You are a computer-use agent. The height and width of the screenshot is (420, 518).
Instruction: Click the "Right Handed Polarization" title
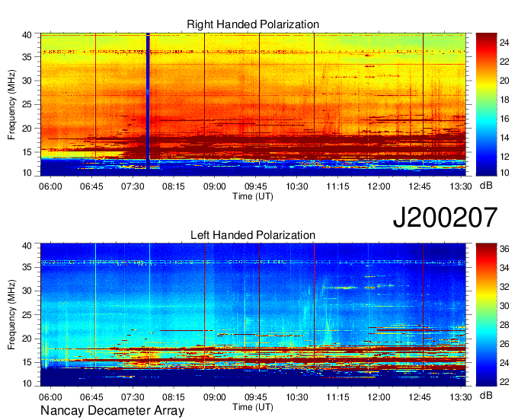(253, 24)
